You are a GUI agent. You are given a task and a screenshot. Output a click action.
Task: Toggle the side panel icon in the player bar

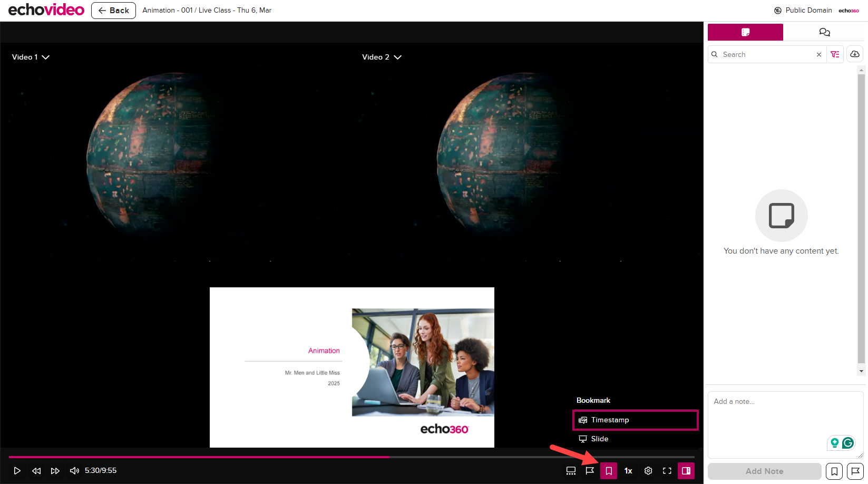(x=686, y=471)
